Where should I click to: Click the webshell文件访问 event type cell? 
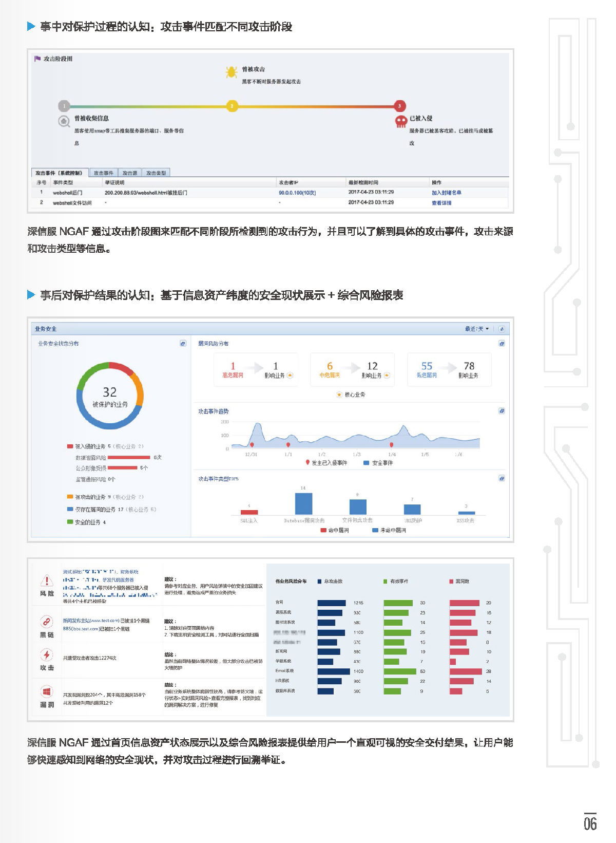point(72,203)
